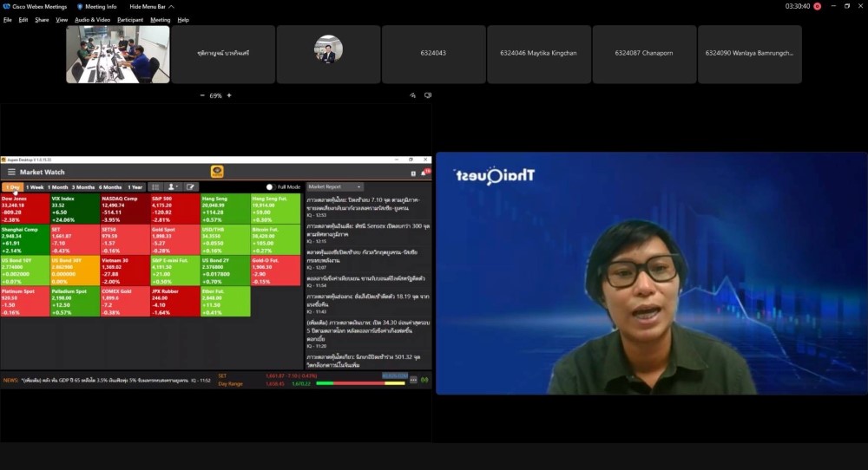Viewport: 868px width, 470px height.
Task: Click the US Bond 30Y tile
Action: (x=75, y=271)
